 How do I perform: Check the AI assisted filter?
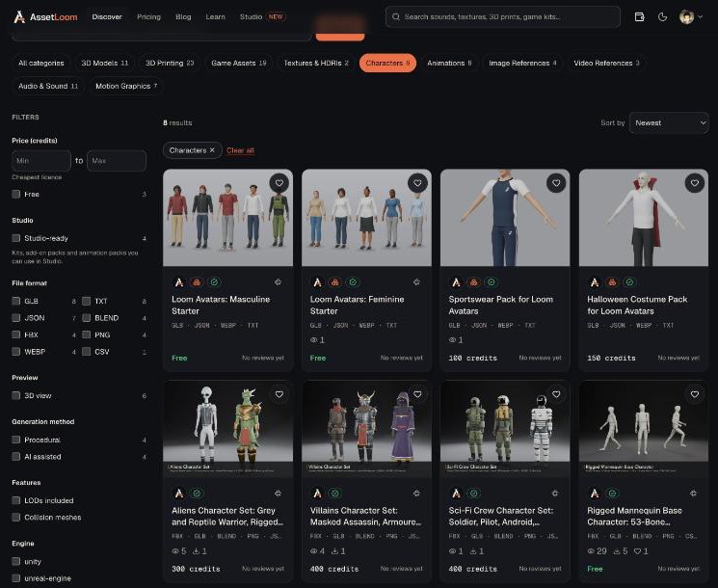(16, 457)
